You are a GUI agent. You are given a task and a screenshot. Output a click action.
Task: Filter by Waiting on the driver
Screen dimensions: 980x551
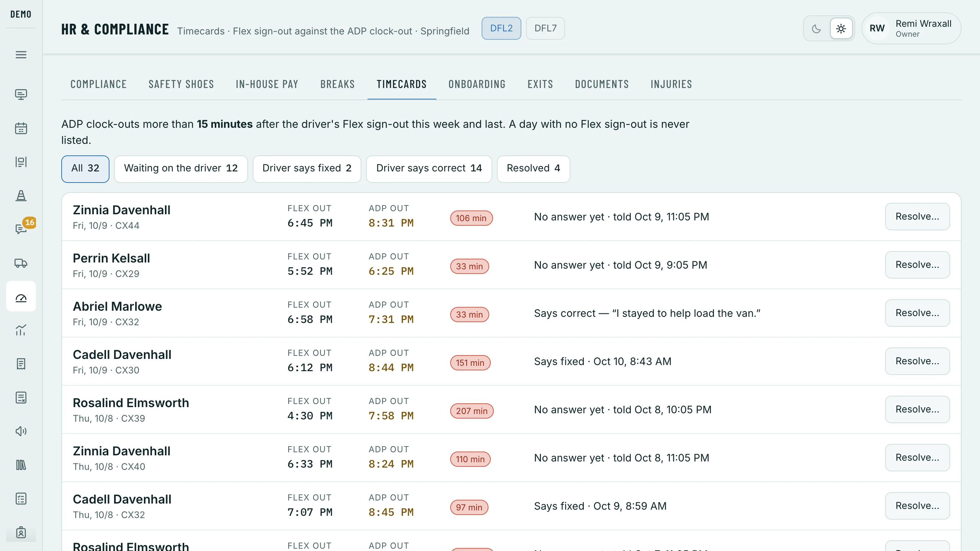point(181,169)
